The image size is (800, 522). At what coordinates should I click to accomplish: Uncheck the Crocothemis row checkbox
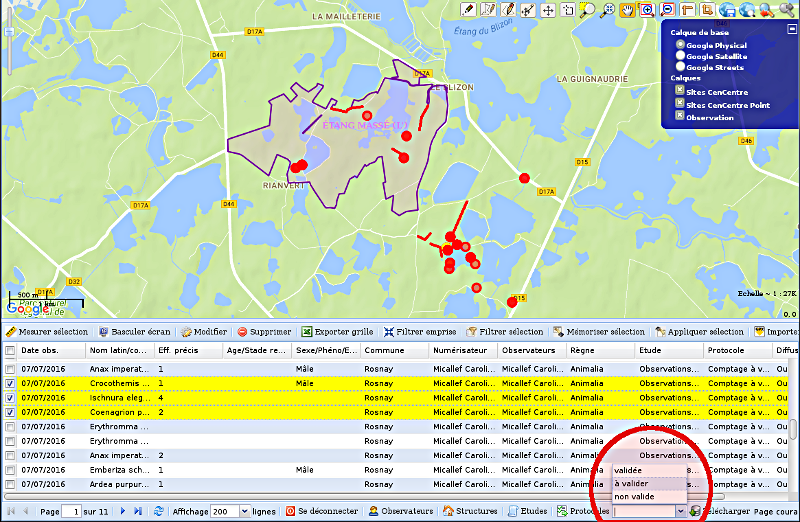point(10,383)
